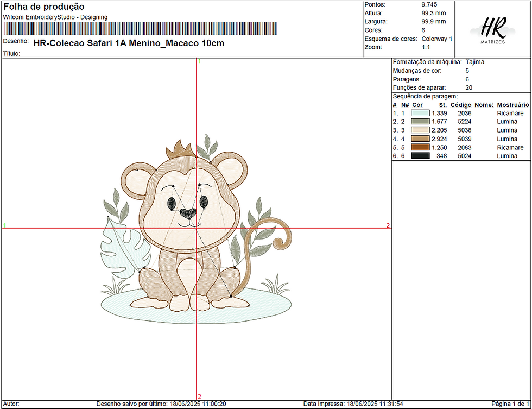Click stitch count 1.339 in row 1
The width and height of the screenshot is (532, 409).
439,113
